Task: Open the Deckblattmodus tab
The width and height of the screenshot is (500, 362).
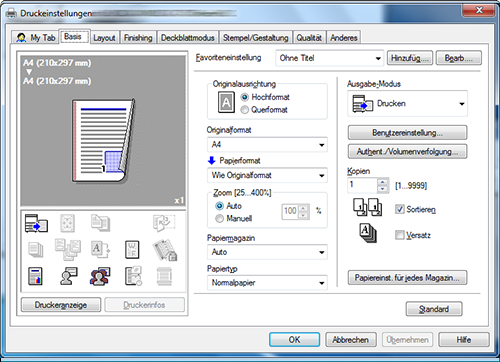Action: coord(188,38)
